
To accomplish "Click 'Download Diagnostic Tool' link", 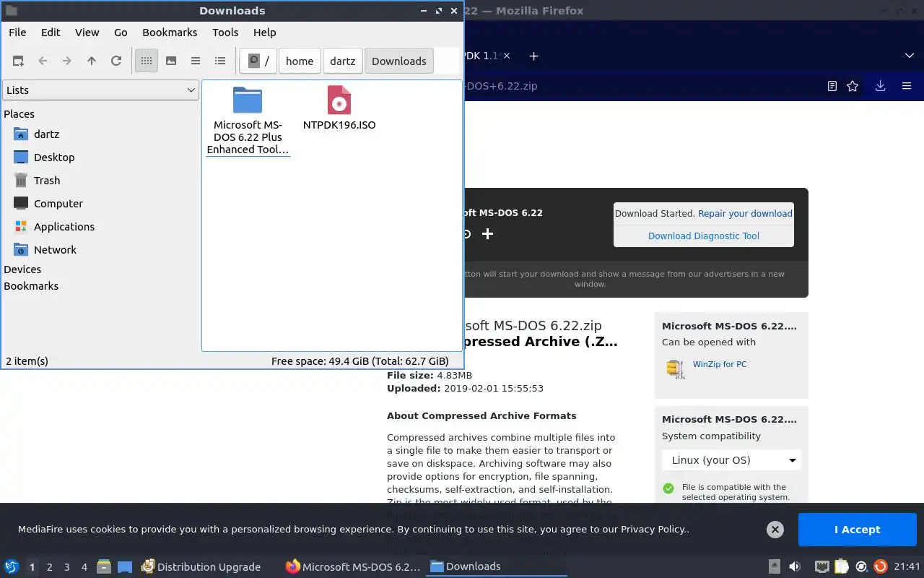I will point(704,236).
